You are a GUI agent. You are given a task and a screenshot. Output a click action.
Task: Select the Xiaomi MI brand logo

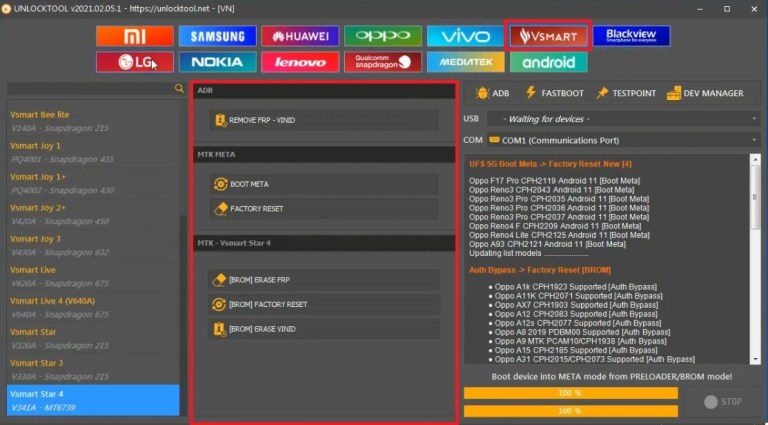coord(135,36)
